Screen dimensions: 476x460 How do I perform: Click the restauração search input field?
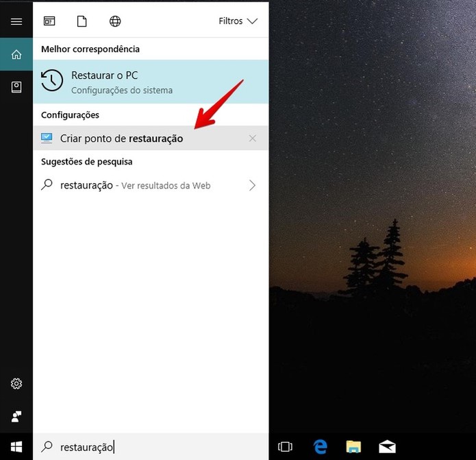[x=151, y=446]
